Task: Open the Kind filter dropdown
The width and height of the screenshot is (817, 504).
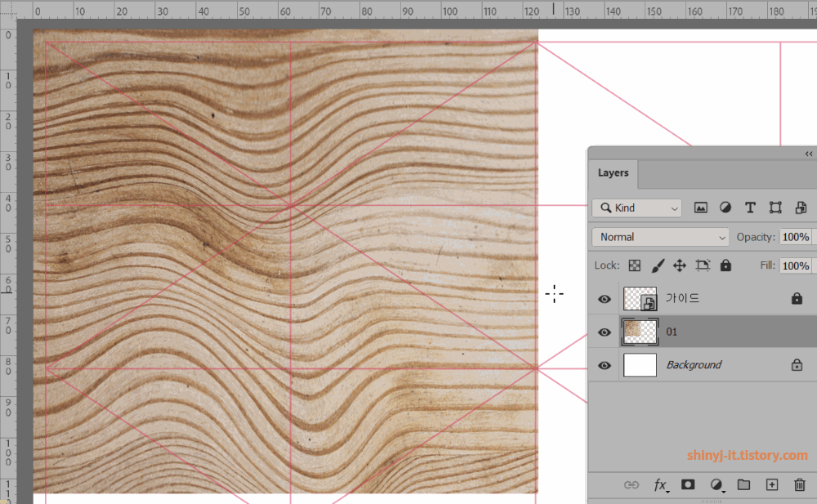Action: coord(636,208)
